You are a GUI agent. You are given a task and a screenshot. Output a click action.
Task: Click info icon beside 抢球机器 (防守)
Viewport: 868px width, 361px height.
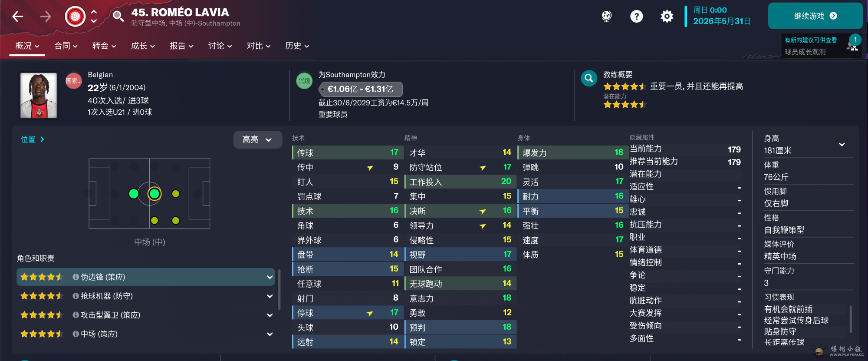(76, 296)
